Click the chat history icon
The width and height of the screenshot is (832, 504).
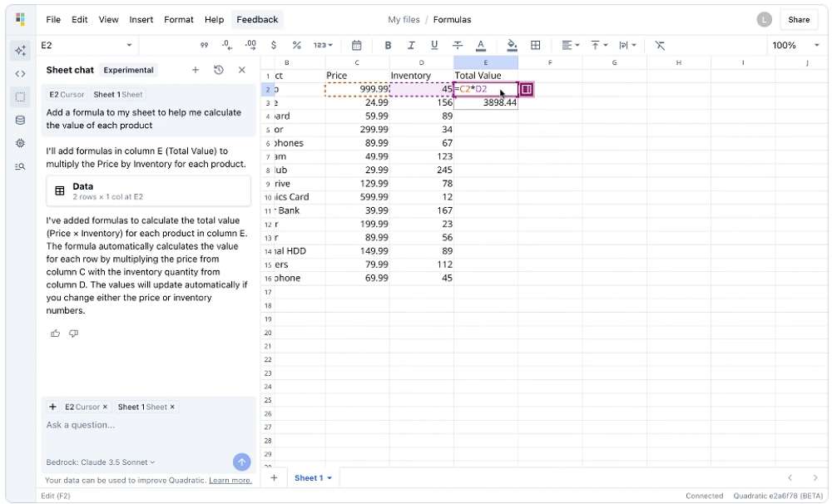click(x=219, y=71)
